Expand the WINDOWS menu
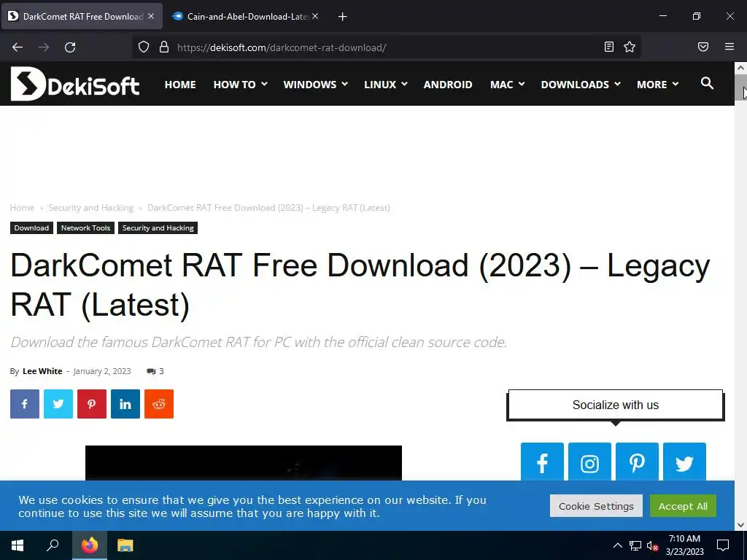This screenshot has width=747, height=560. pyautogui.click(x=315, y=85)
